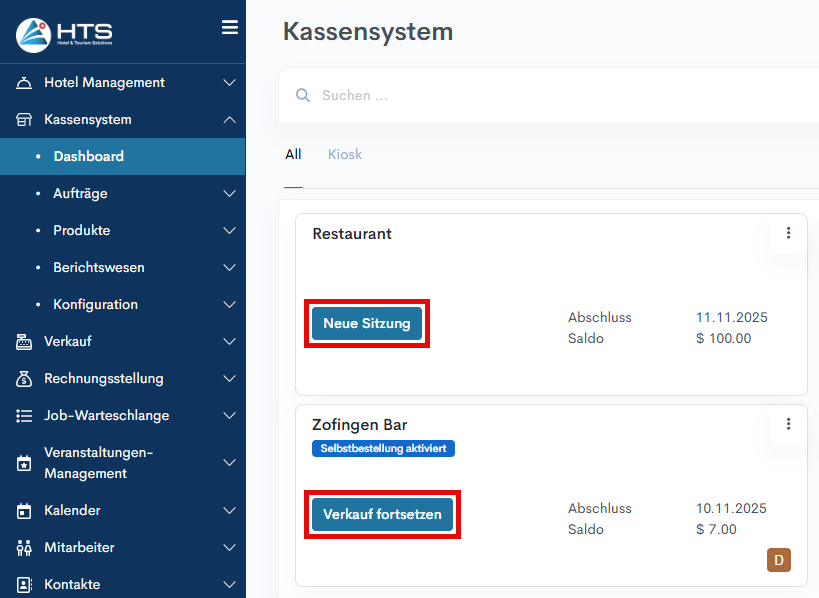The width and height of the screenshot is (819, 598).
Task: Click the orange D user avatar
Action: click(x=778, y=560)
